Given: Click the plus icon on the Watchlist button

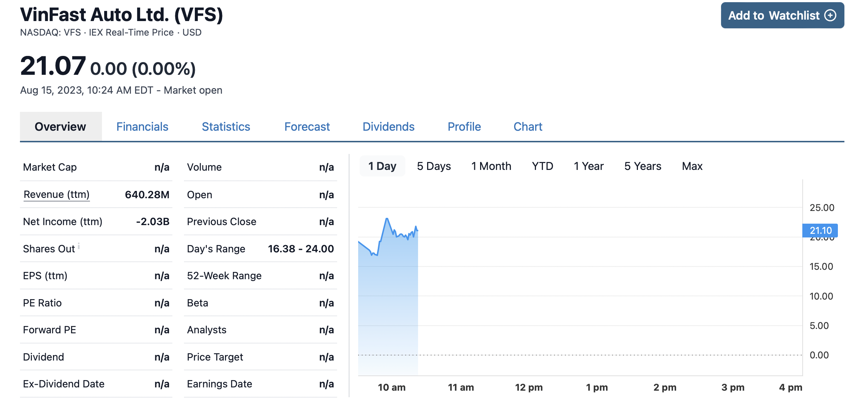Looking at the screenshot, I should [x=830, y=15].
